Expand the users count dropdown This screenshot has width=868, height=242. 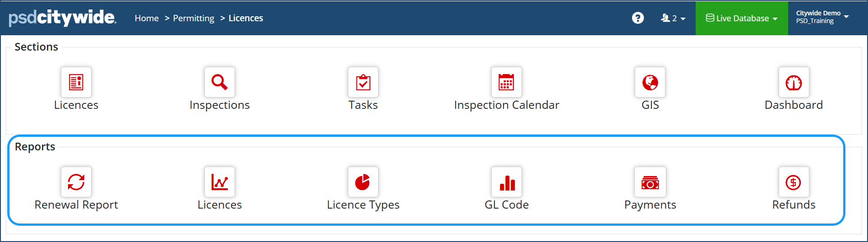(x=673, y=18)
